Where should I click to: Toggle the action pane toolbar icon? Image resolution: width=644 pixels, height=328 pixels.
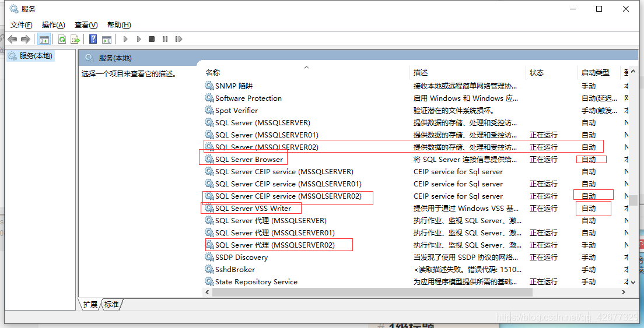click(107, 40)
